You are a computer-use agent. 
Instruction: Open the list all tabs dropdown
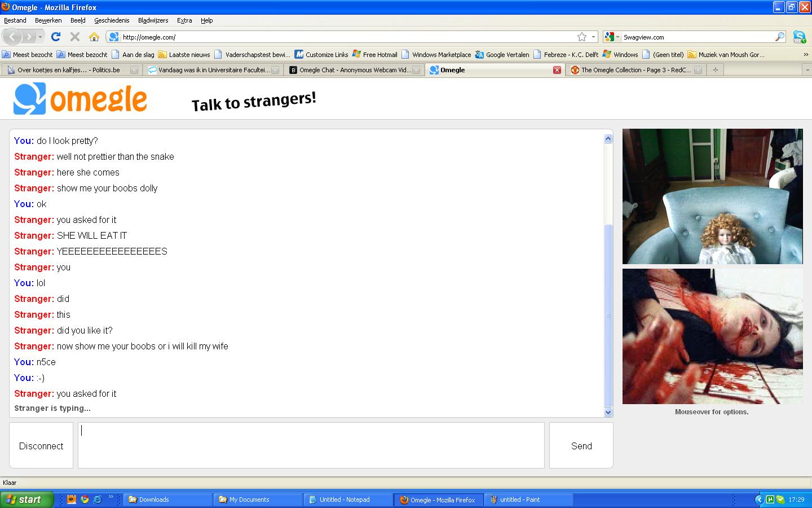click(806, 70)
